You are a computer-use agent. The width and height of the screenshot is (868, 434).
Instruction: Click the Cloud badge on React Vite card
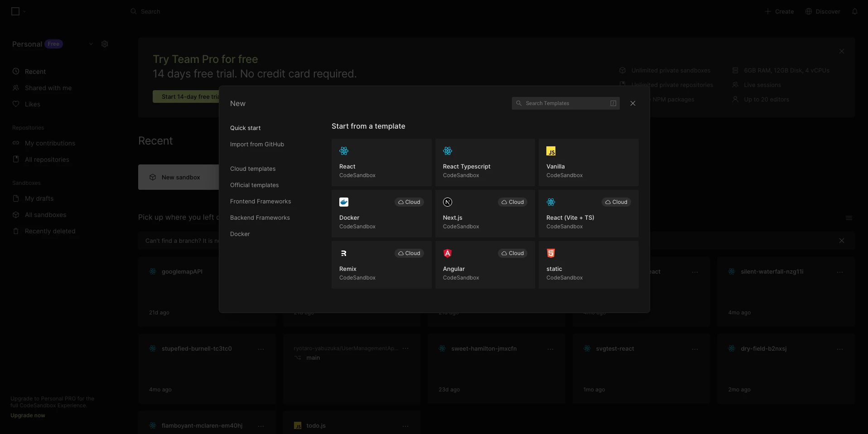(x=616, y=202)
